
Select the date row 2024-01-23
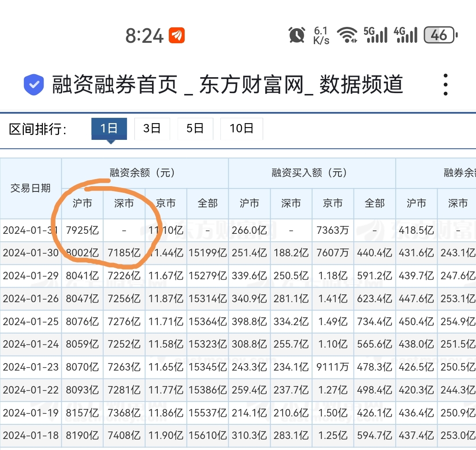pyautogui.click(x=31, y=367)
